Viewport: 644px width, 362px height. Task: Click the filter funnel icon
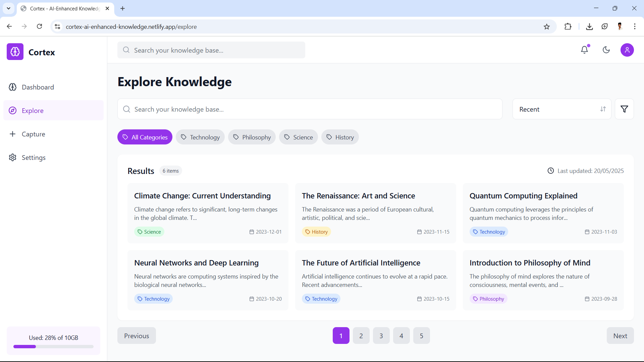(x=624, y=109)
